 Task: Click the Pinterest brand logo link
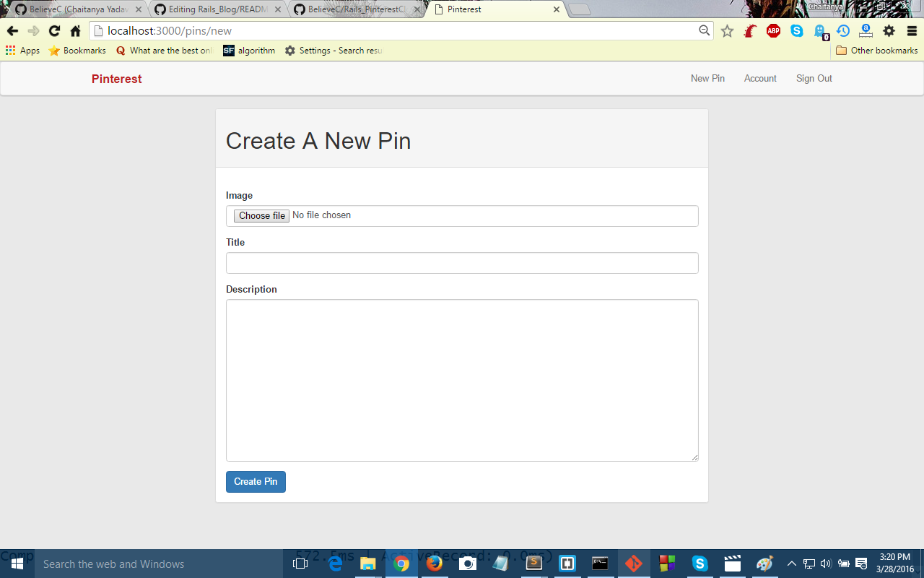click(x=117, y=79)
